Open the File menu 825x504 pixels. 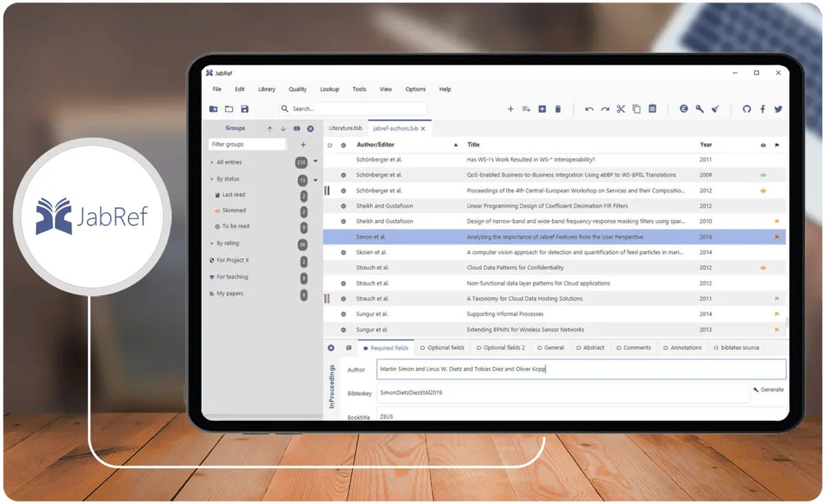coord(217,89)
